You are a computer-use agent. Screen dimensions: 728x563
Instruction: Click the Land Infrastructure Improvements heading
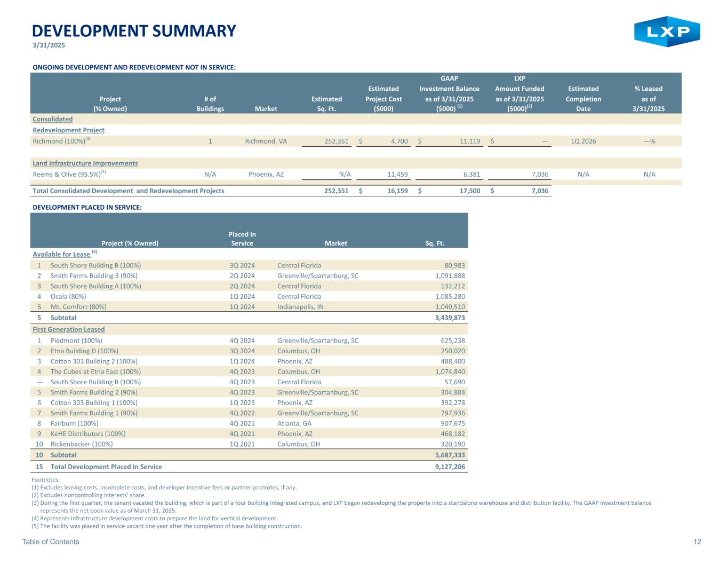coord(85,163)
